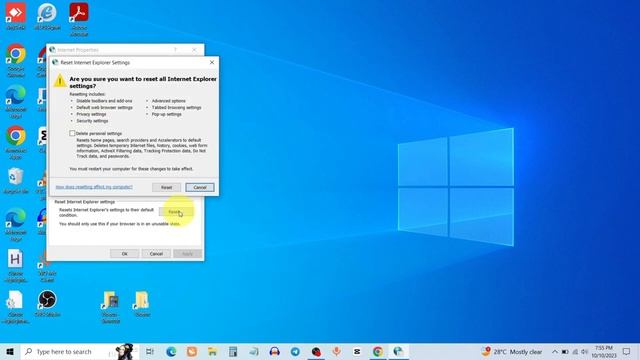Select the Adobe Acrobat desktop shortcut
Image resolution: width=640 pixels, height=360 pixels.
[79, 19]
